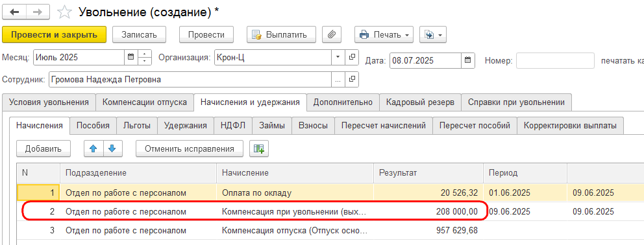Save document with Записать
Viewport: 644px width, 245px height.
(x=139, y=34)
